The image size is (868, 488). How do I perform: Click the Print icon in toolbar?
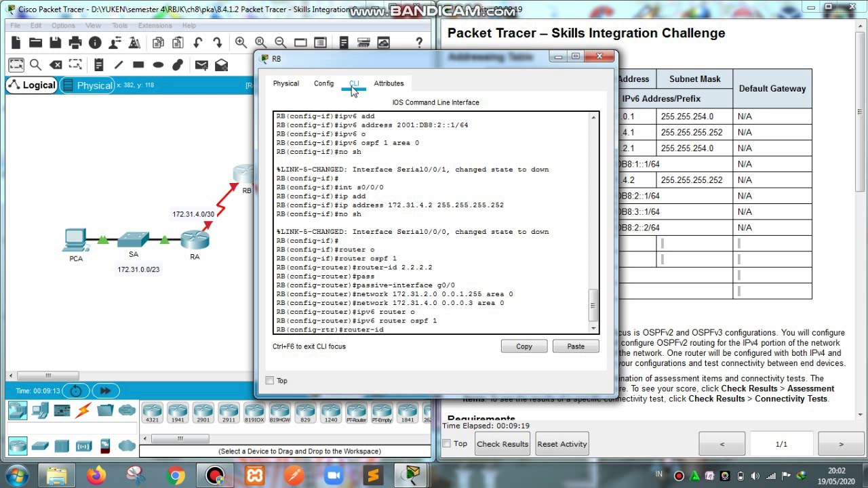(x=75, y=43)
